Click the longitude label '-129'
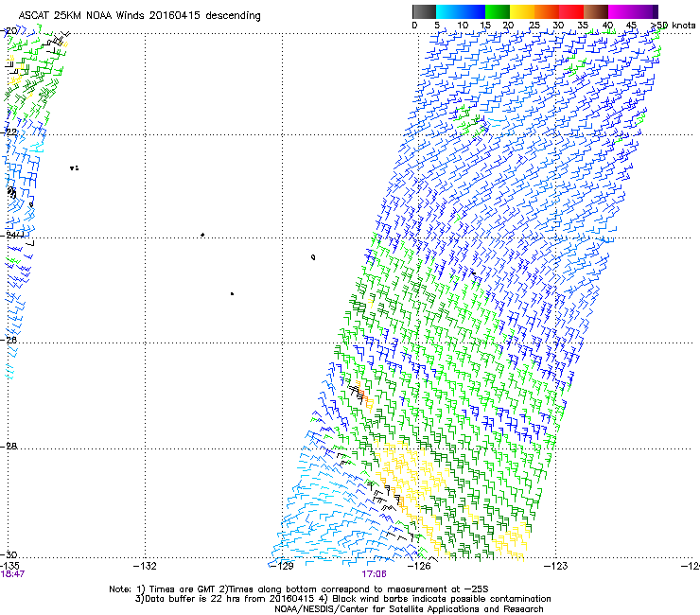Viewport: 700px width, 615px height. coord(282,566)
